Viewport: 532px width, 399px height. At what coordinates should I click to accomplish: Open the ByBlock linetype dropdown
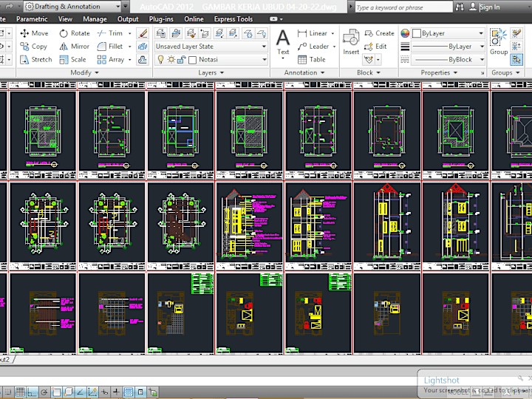tap(448, 60)
